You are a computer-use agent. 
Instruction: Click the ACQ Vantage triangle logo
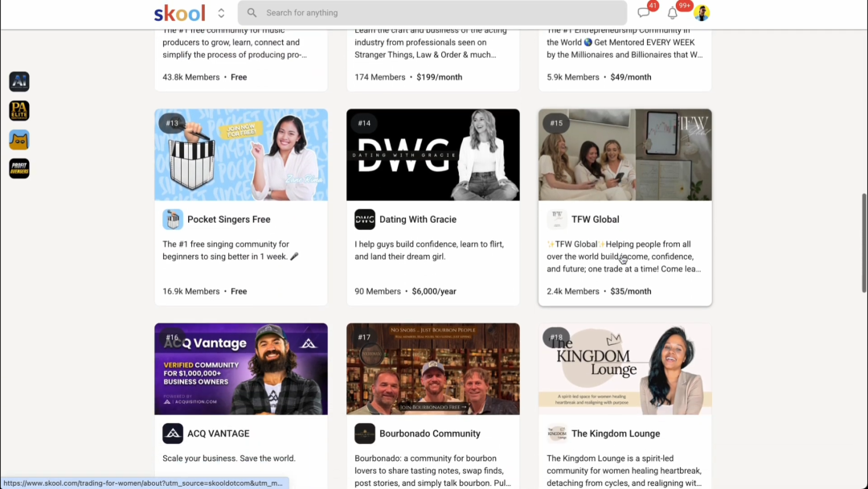point(173,434)
